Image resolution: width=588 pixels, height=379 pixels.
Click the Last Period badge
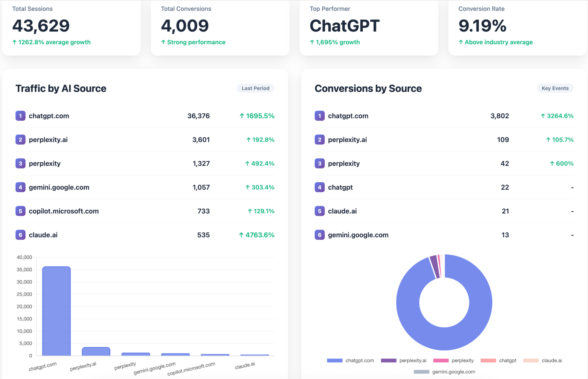click(x=255, y=88)
